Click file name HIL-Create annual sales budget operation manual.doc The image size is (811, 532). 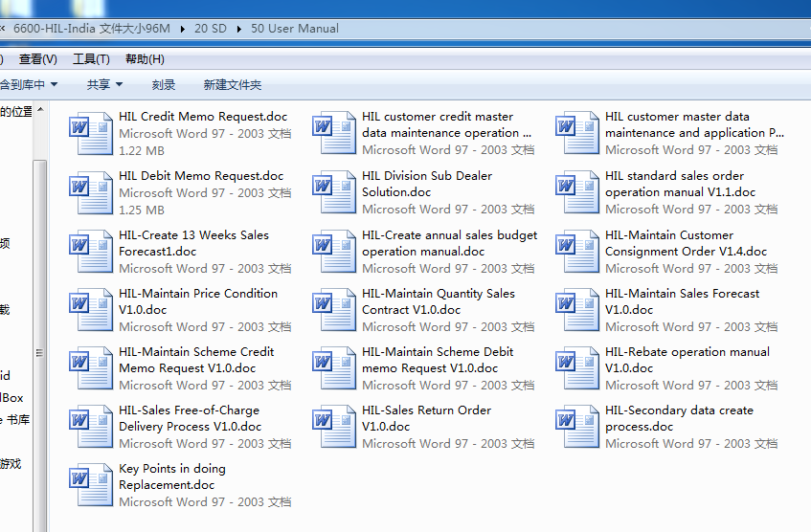(x=449, y=243)
